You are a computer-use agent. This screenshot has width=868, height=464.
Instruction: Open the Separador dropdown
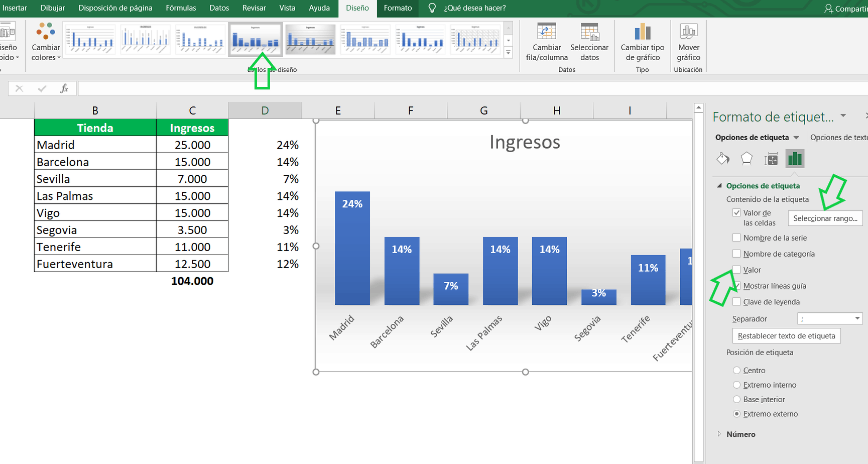[x=830, y=318]
